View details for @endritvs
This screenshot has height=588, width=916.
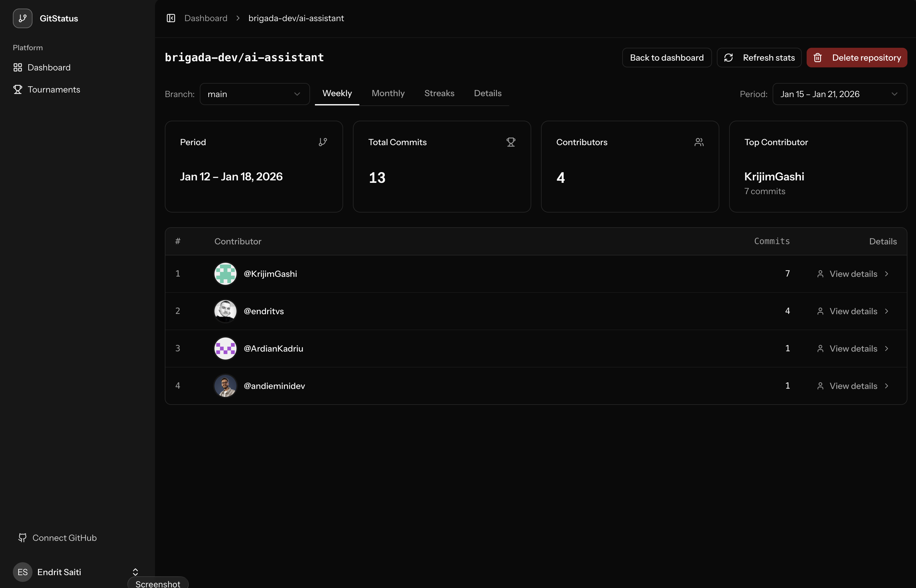point(853,311)
